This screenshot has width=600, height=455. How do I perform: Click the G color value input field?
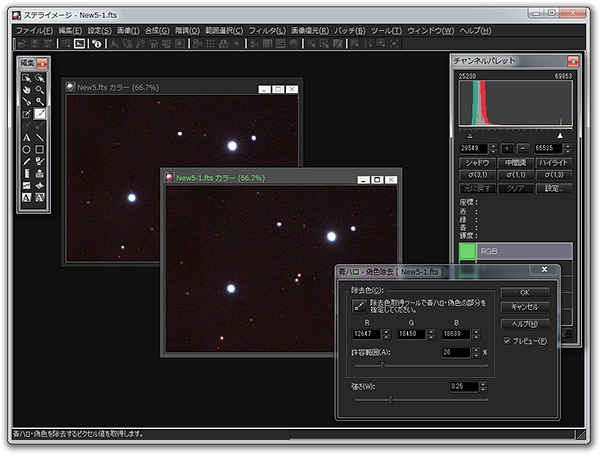click(x=410, y=333)
